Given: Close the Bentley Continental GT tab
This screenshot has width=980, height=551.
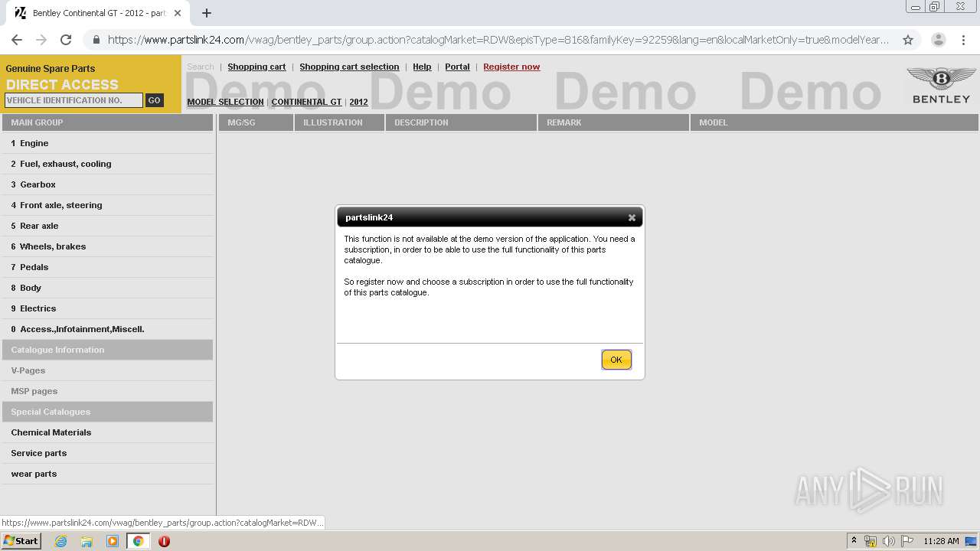Looking at the screenshot, I should point(178,13).
